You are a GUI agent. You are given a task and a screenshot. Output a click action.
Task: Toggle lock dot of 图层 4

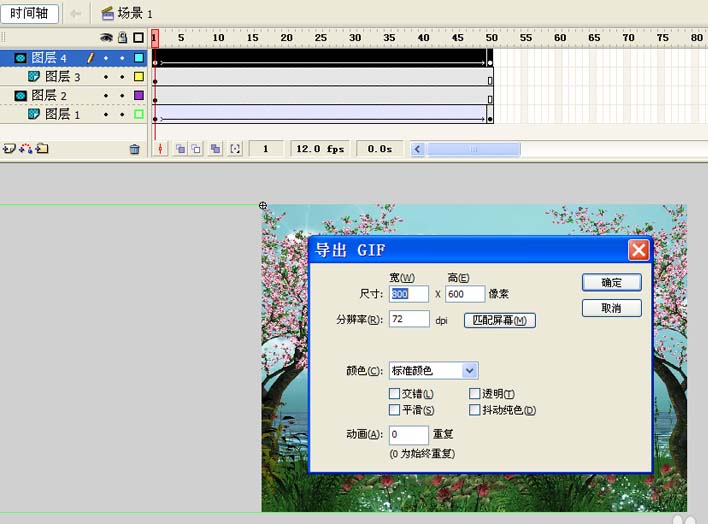click(x=122, y=58)
